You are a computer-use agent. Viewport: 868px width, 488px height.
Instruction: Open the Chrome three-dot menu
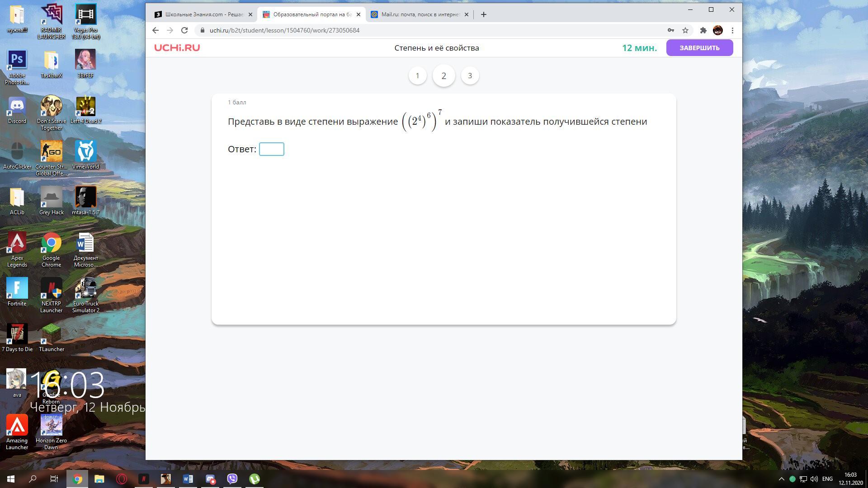click(x=732, y=30)
